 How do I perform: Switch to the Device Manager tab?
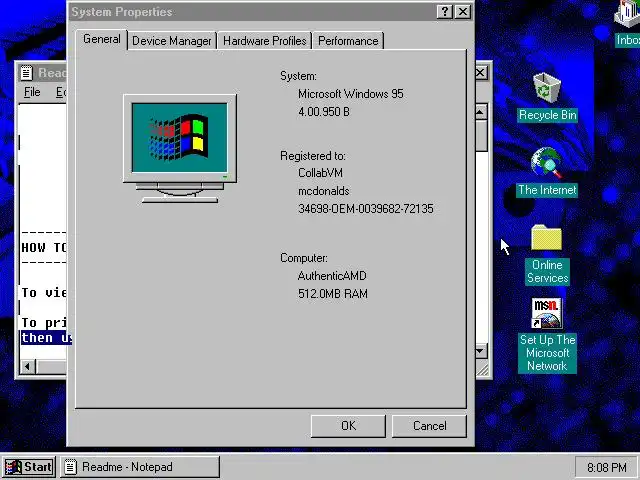tap(172, 41)
